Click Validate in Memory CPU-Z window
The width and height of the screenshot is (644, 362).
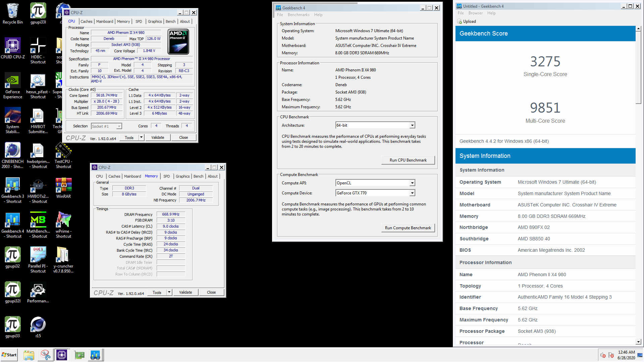(x=185, y=292)
